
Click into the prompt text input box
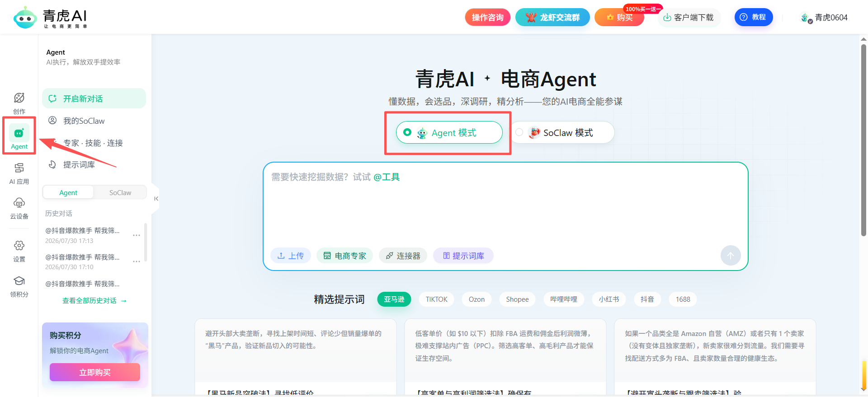click(x=505, y=206)
